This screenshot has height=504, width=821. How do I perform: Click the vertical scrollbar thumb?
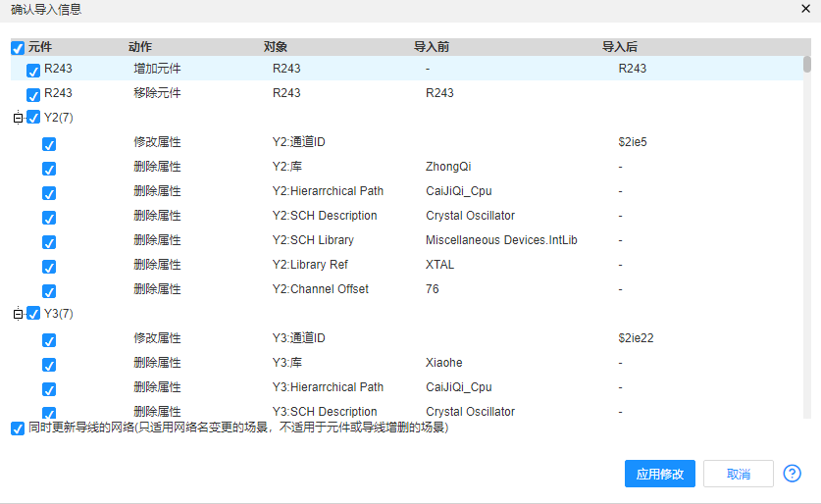click(x=807, y=65)
